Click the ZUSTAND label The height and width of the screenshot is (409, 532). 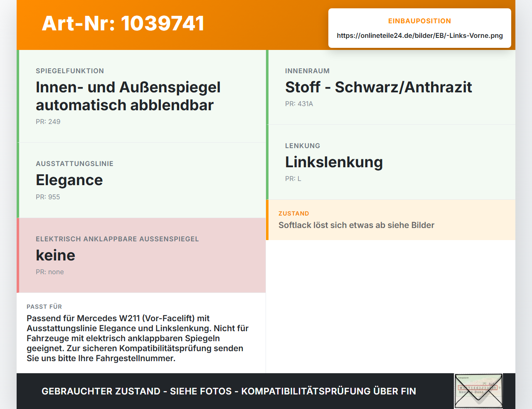294,213
